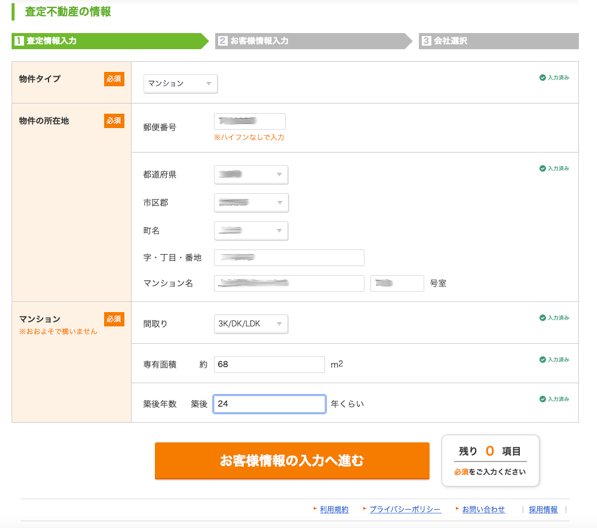
Task: Open the お問い合わせ link
Action: coord(484,509)
